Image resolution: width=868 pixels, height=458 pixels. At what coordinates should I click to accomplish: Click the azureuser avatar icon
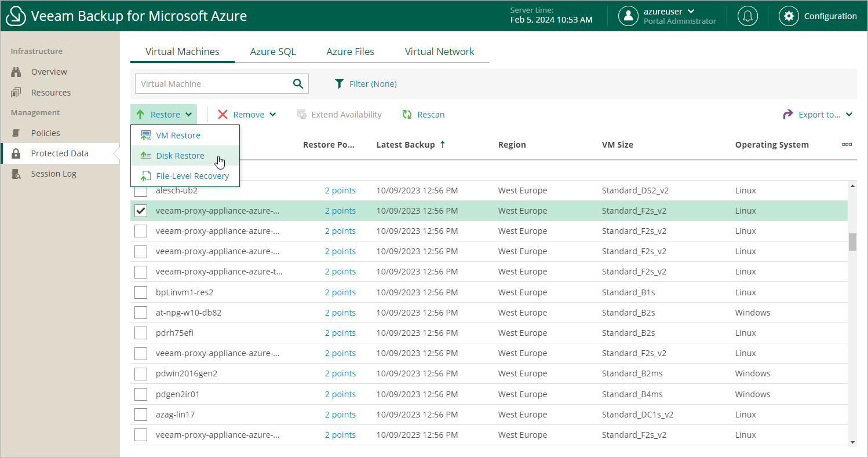(x=628, y=16)
